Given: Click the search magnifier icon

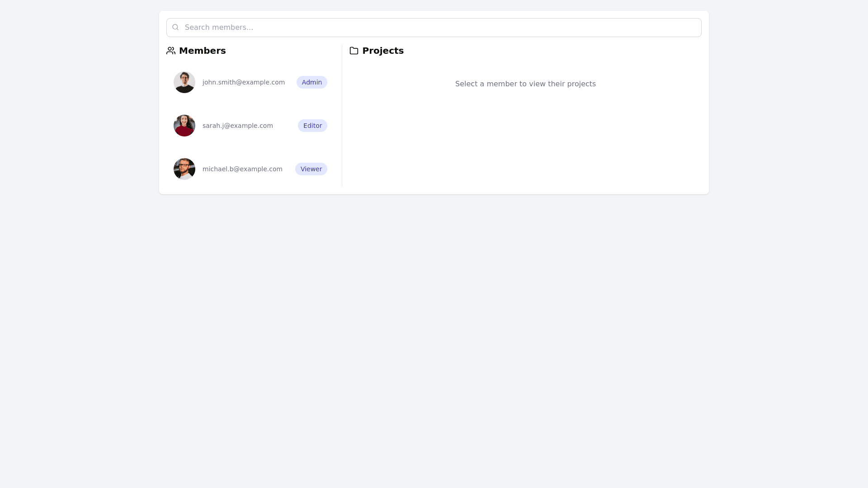Looking at the screenshot, I should click(175, 28).
